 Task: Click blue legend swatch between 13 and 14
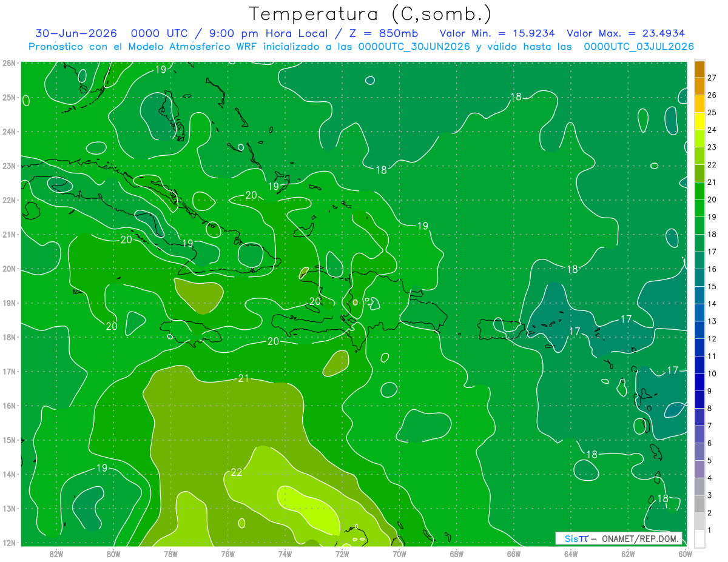pyautogui.click(x=699, y=312)
